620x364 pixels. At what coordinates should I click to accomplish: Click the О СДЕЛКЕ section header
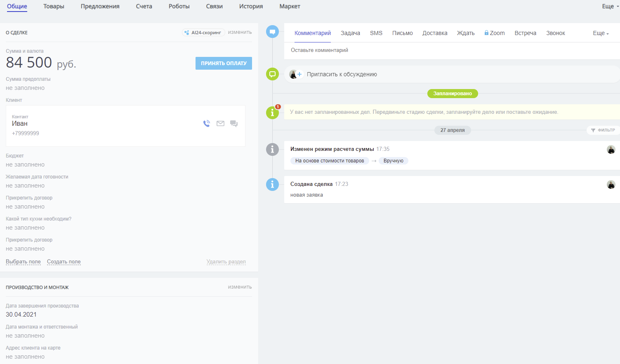(17, 33)
